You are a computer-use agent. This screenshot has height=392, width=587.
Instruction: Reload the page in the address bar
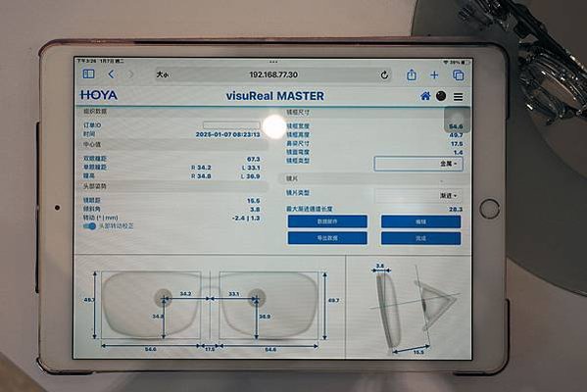(384, 75)
